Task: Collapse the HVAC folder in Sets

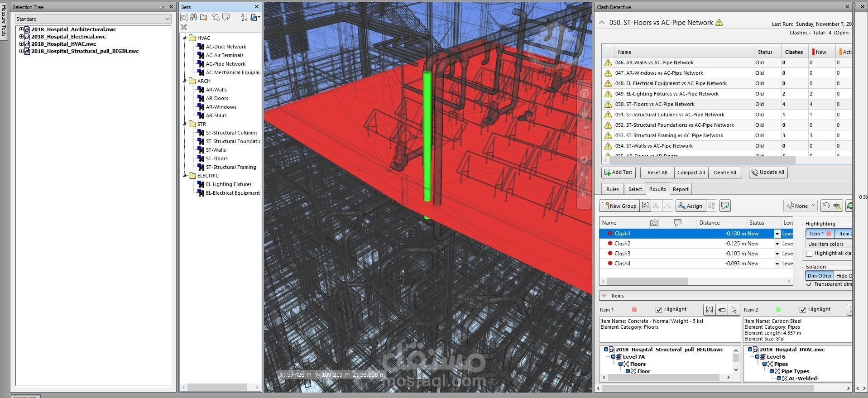Action: [x=185, y=38]
